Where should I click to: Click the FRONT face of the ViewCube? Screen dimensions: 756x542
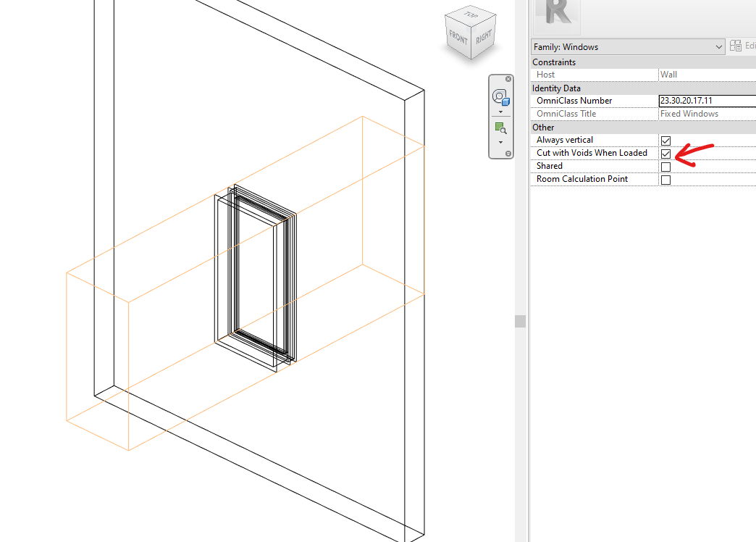[458, 38]
